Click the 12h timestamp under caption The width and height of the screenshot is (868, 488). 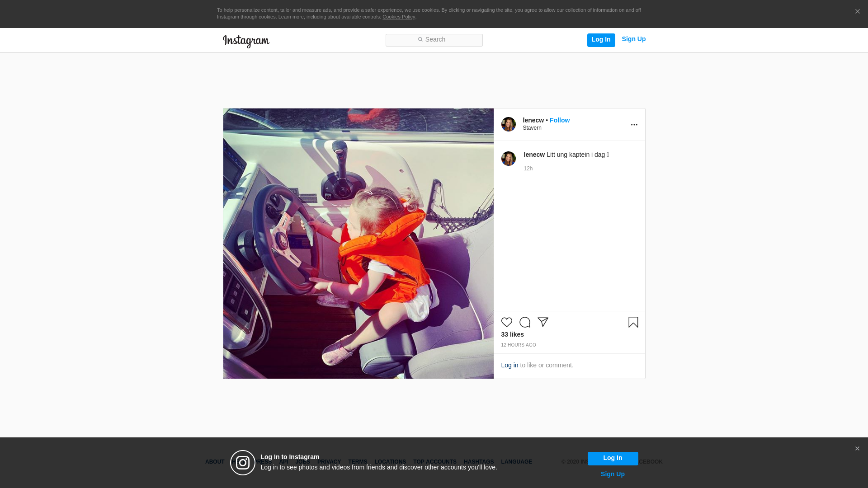coord(528,169)
